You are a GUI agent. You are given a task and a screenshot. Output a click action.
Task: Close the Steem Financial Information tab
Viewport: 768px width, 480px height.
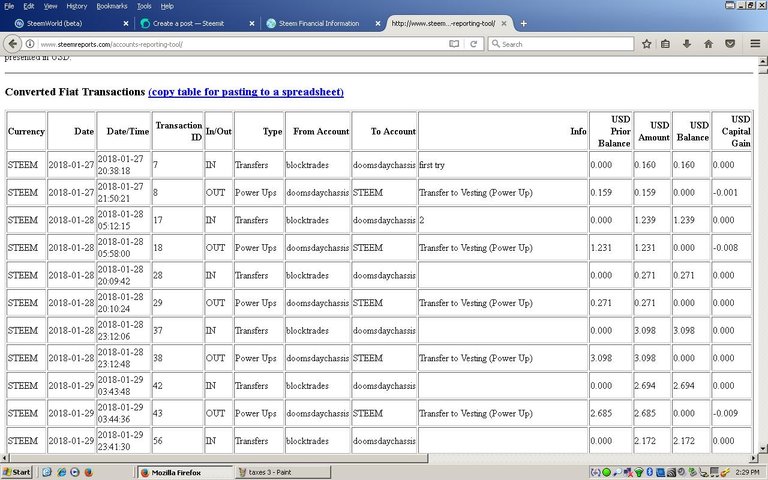pos(378,24)
